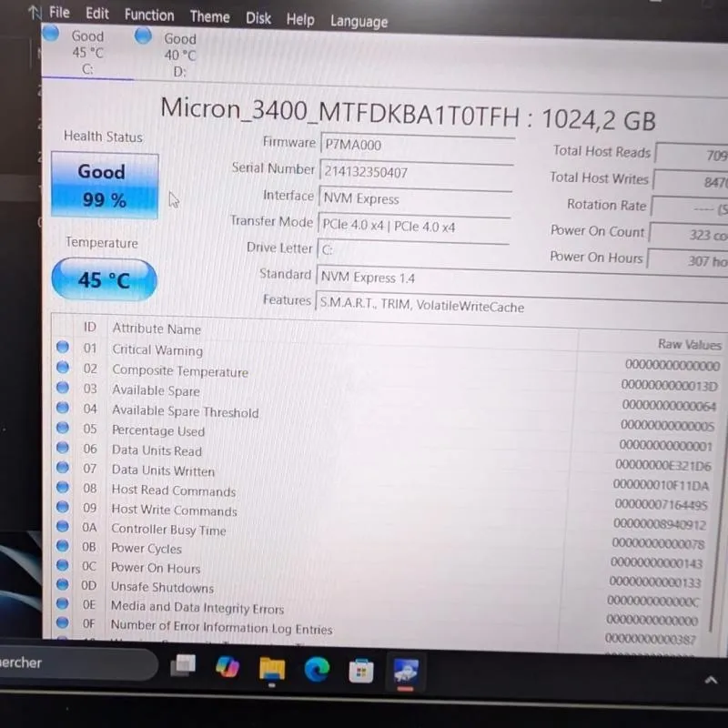728x728 pixels.
Task: Click the CrystalDiskInfo taskbar icon
Action: click(x=406, y=672)
